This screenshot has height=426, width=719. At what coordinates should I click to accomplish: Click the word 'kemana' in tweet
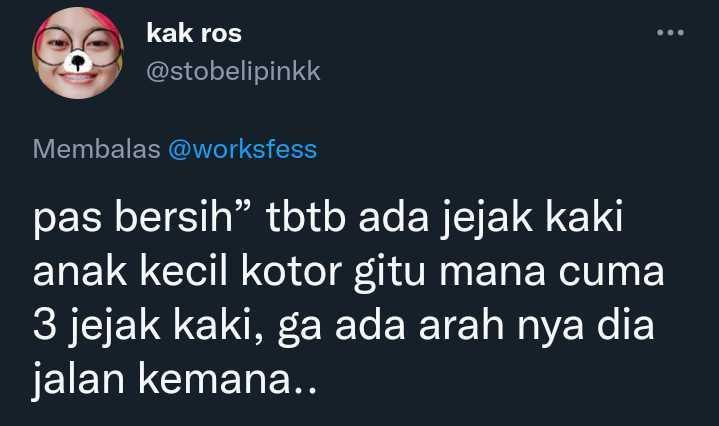[215, 379]
